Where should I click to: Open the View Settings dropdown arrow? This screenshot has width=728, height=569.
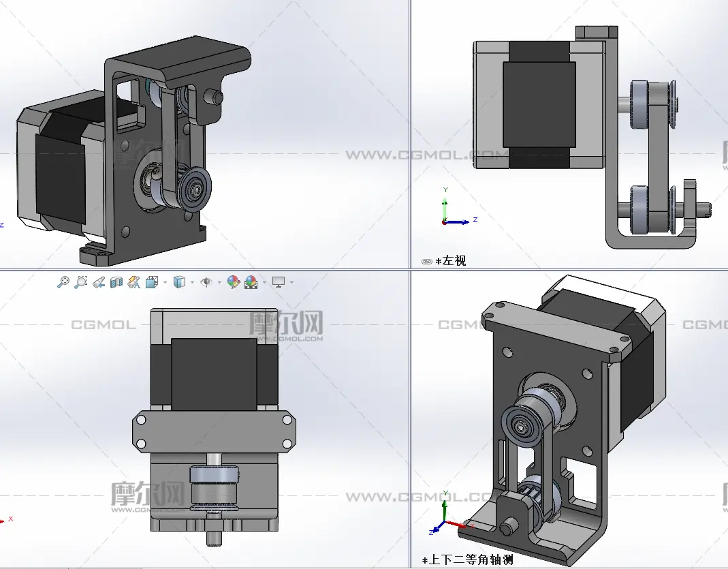(291, 282)
